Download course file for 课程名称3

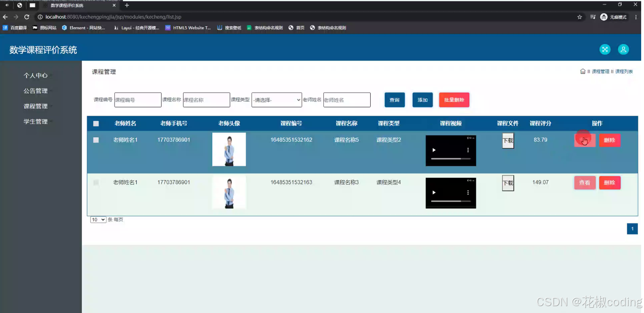point(508,183)
